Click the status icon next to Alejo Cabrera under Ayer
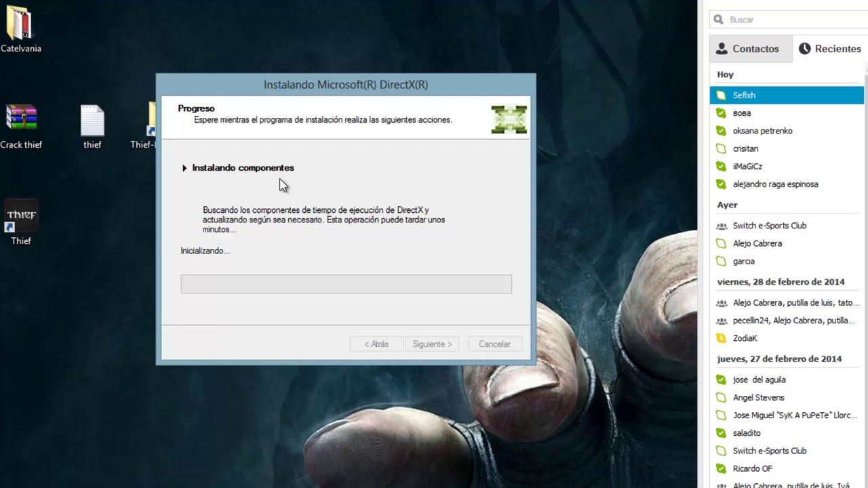 click(x=721, y=243)
